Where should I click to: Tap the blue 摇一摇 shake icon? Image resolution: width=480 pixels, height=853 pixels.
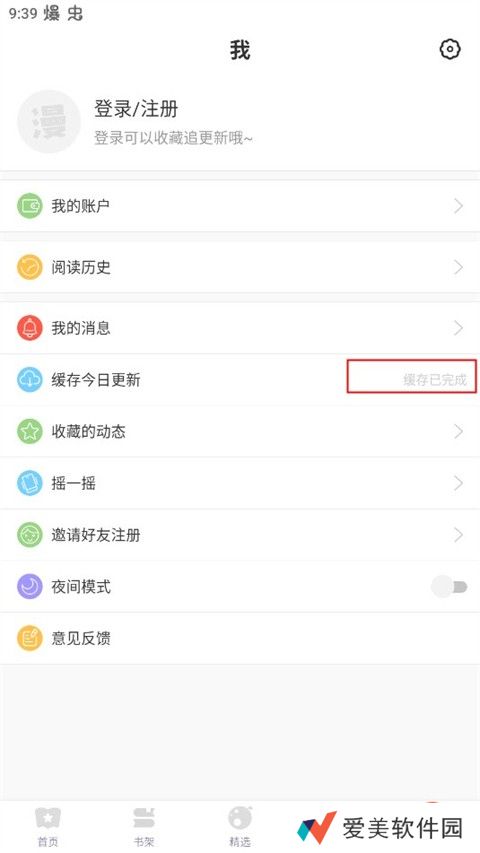pos(29,483)
